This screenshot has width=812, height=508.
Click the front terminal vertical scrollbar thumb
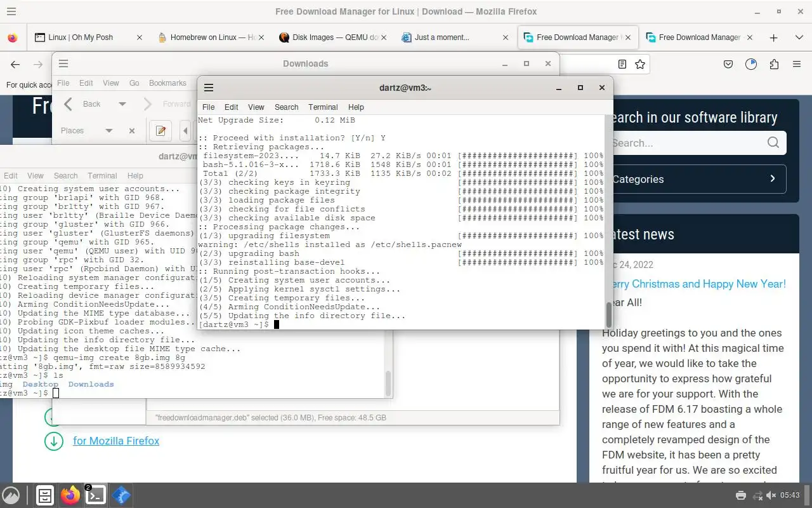pos(608,314)
